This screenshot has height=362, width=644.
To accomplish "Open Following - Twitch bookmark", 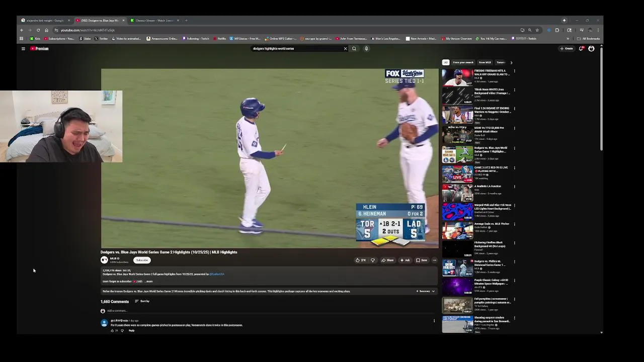I will (196, 39).
